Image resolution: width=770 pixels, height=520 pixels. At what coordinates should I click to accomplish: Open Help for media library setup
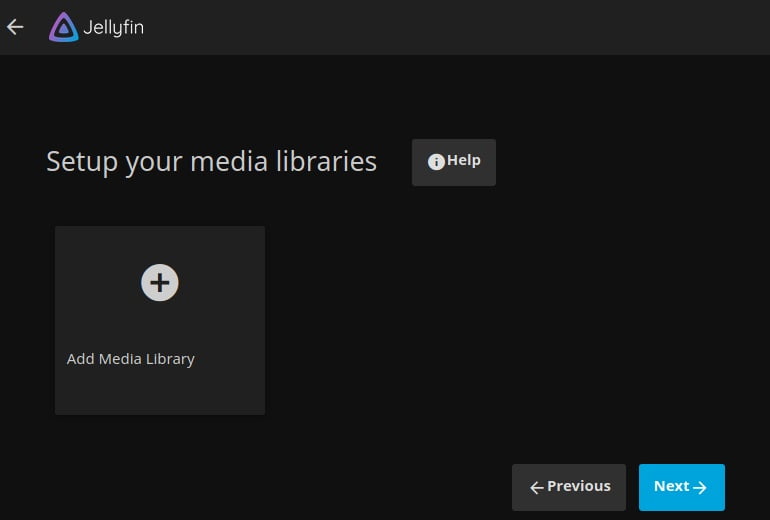pos(453,162)
